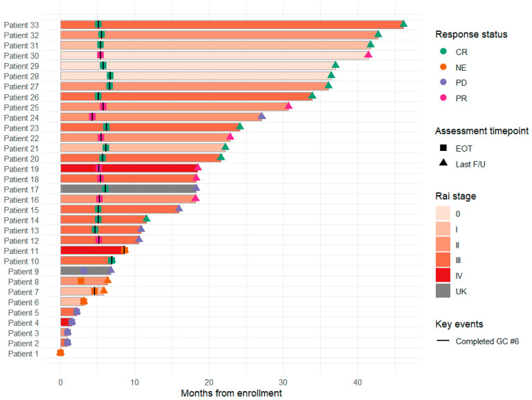Select the Rai stage II swatch

click(443, 244)
